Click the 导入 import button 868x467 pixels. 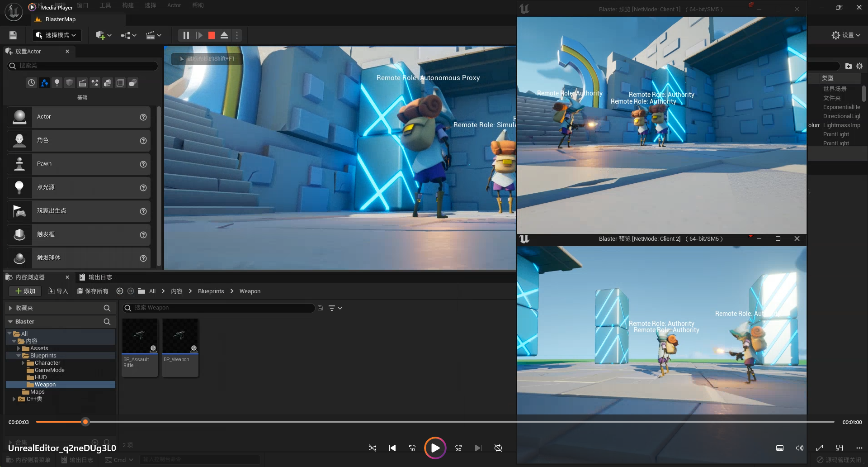(x=58, y=291)
